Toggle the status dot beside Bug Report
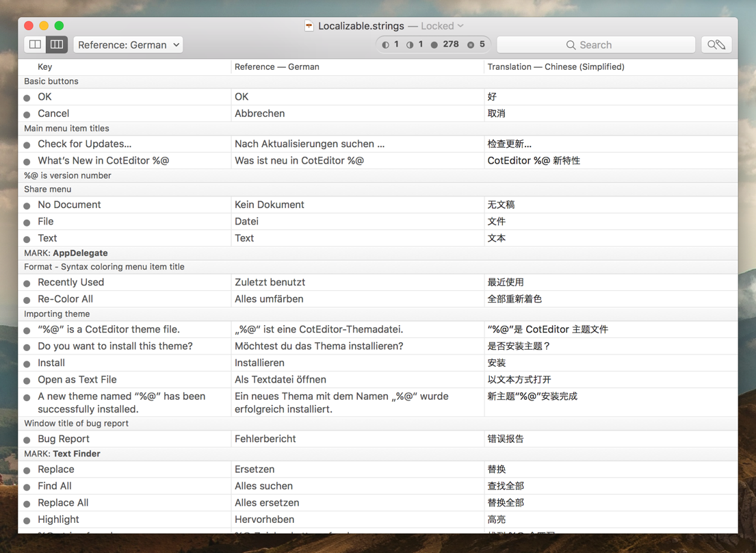 coord(27,440)
